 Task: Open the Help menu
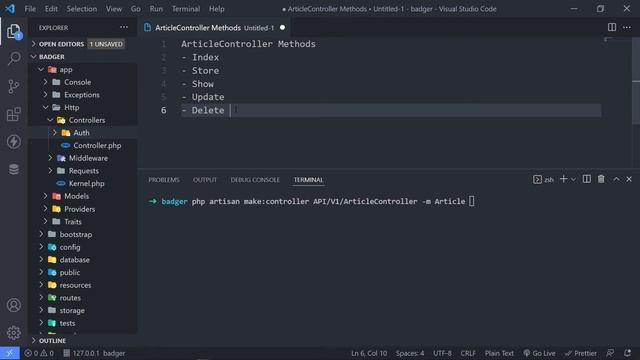point(217,9)
